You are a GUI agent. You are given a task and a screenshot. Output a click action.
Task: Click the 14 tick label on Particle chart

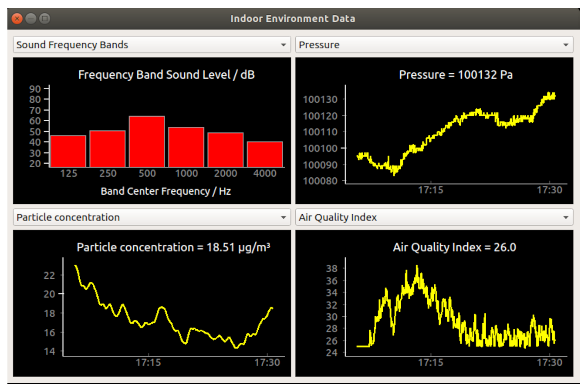(x=49, y=351)
